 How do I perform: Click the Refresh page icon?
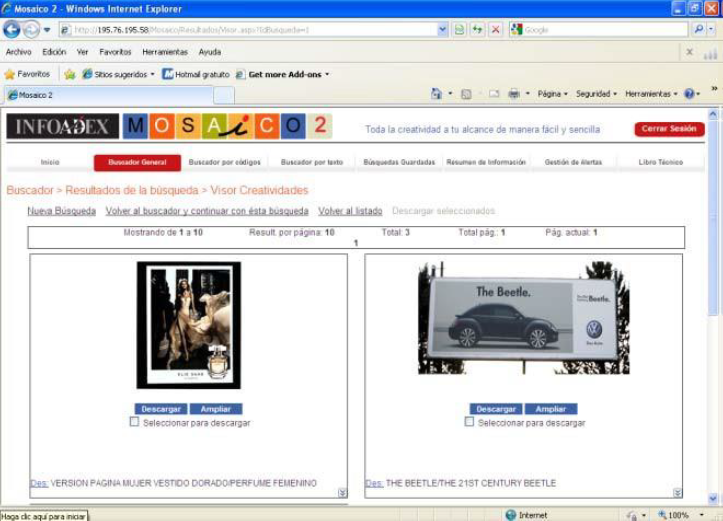(x=477, y=30)
